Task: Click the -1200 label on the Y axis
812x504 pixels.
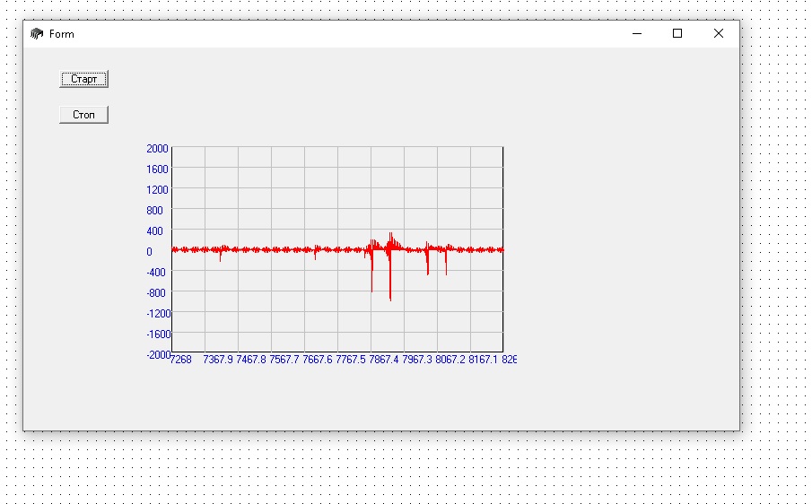Action: pos(157,314)
